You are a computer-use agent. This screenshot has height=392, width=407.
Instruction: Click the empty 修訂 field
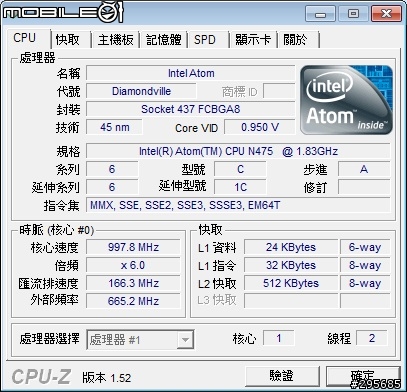point(364,187)
